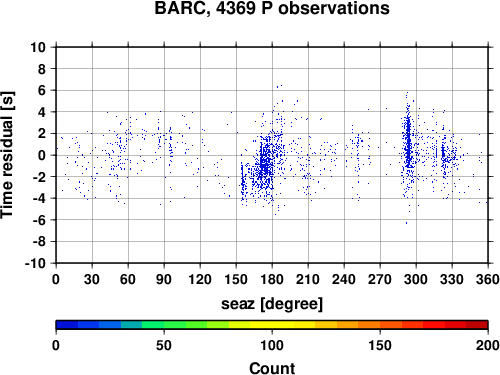Click the 10 tick label on y-axis

point(38,47)
